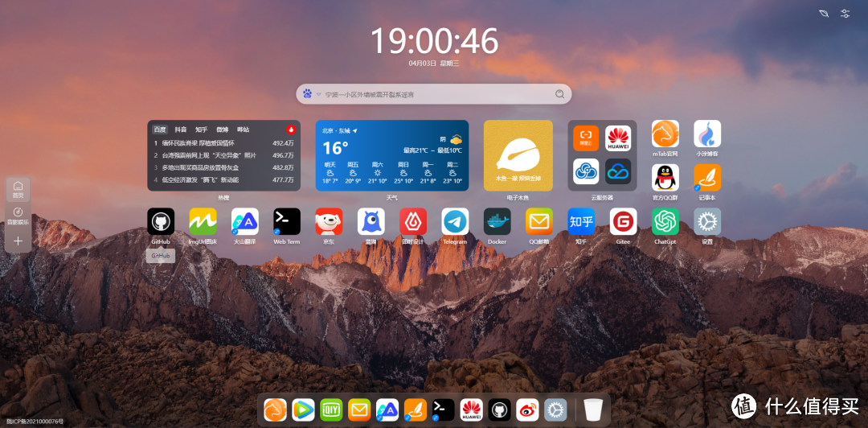Open the HUAWEI icon in the dock
Screen dimensions: 868x428
click(x=472, y=410)
